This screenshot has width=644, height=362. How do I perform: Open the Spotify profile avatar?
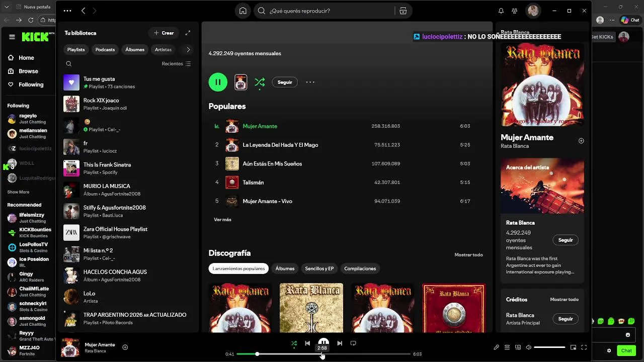coord(533,11)
